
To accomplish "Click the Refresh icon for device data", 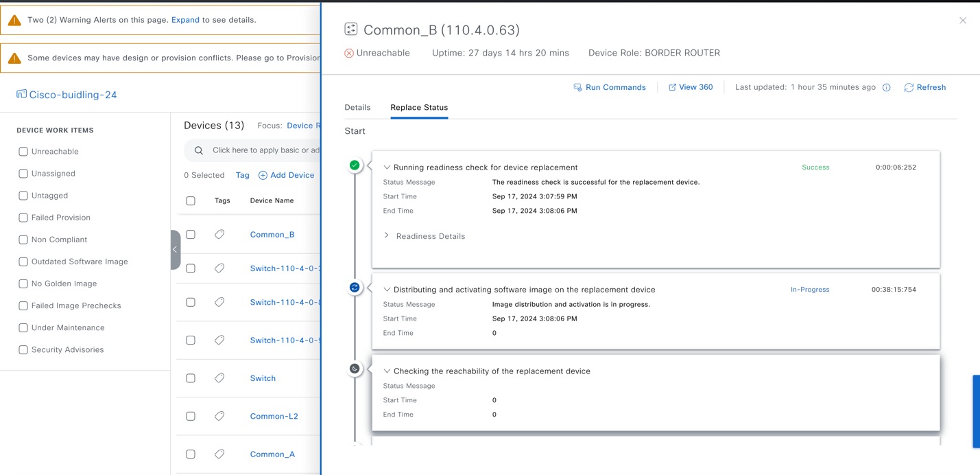I will (x=909, y=87).
